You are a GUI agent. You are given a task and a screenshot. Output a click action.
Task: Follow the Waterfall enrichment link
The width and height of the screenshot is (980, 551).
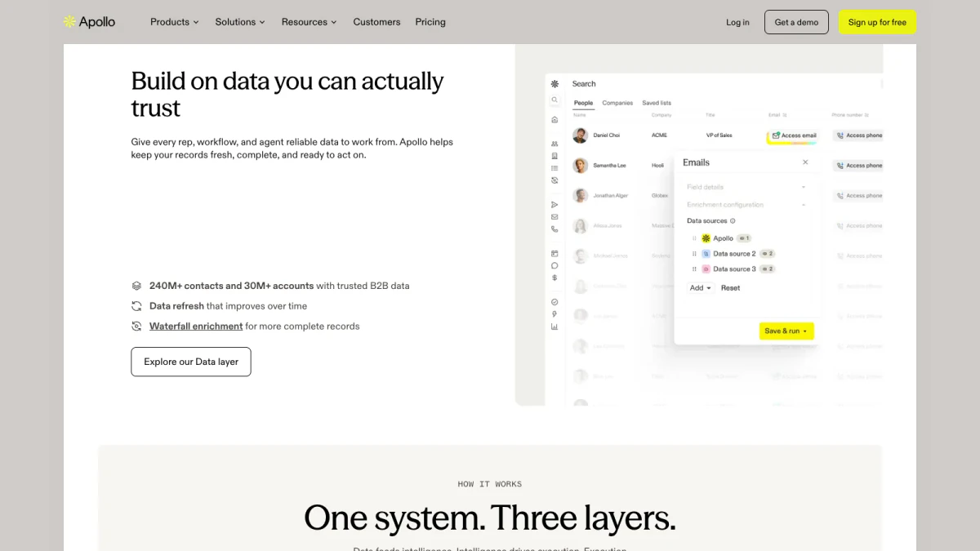pos(196,326)
